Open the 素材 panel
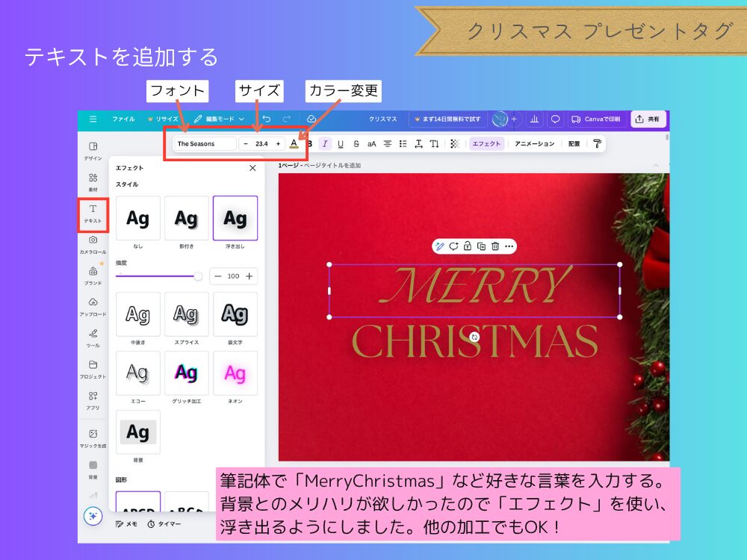 [92, 181]
